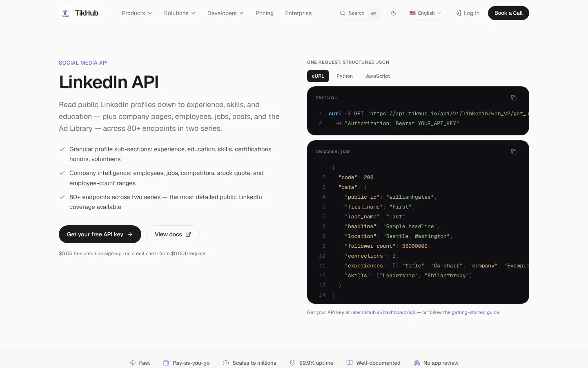Click the 99.9% uptime text

click(316, 363)
